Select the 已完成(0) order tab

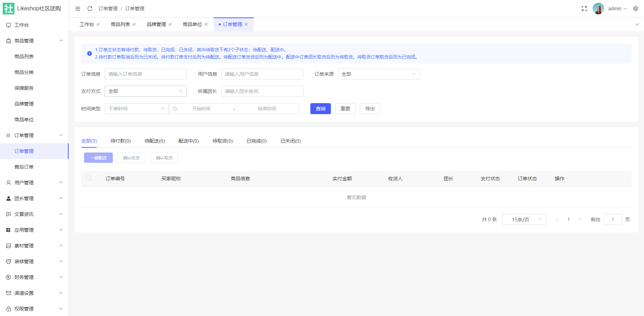coord(257,141)
